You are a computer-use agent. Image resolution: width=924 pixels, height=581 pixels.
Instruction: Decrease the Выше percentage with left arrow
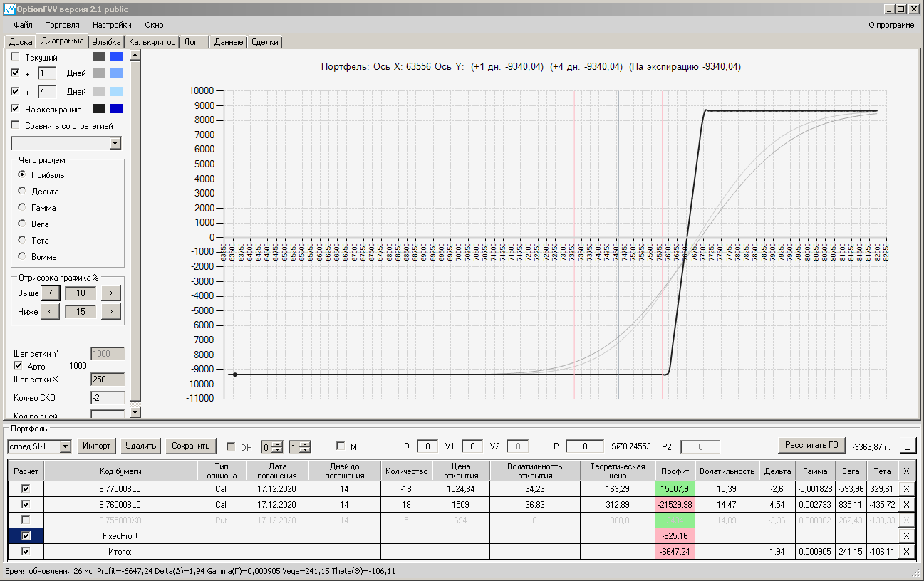coord(50,293)
